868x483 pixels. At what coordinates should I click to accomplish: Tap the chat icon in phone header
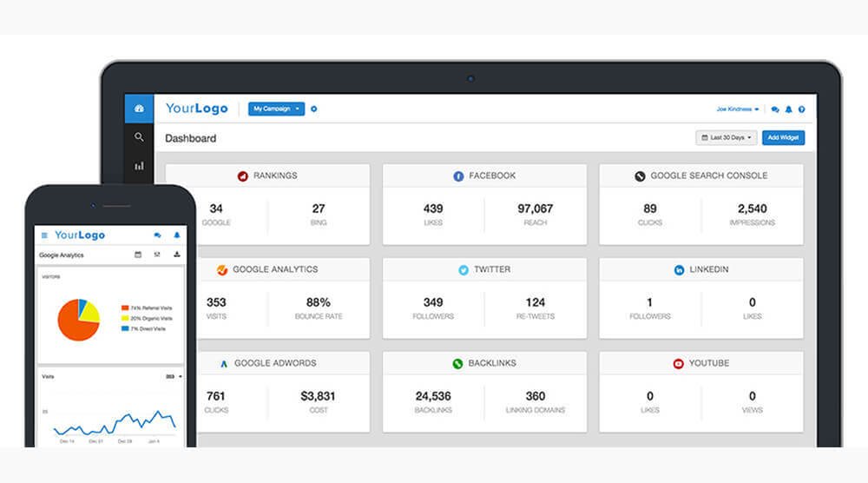158,235
